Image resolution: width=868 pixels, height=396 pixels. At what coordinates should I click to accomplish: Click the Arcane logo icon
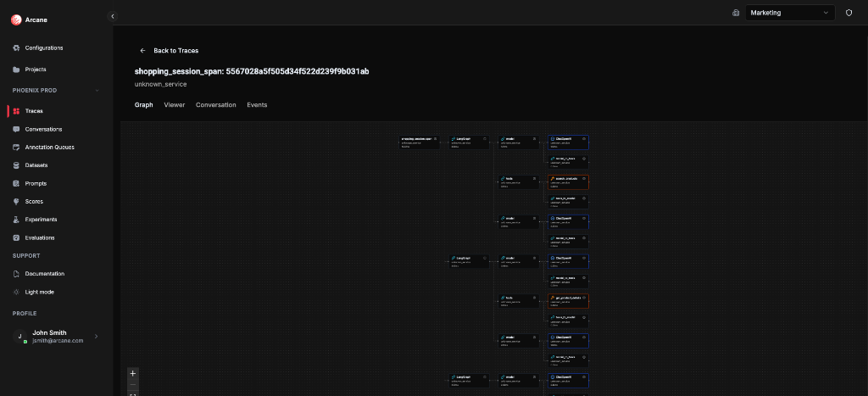(x=15, y=20)
